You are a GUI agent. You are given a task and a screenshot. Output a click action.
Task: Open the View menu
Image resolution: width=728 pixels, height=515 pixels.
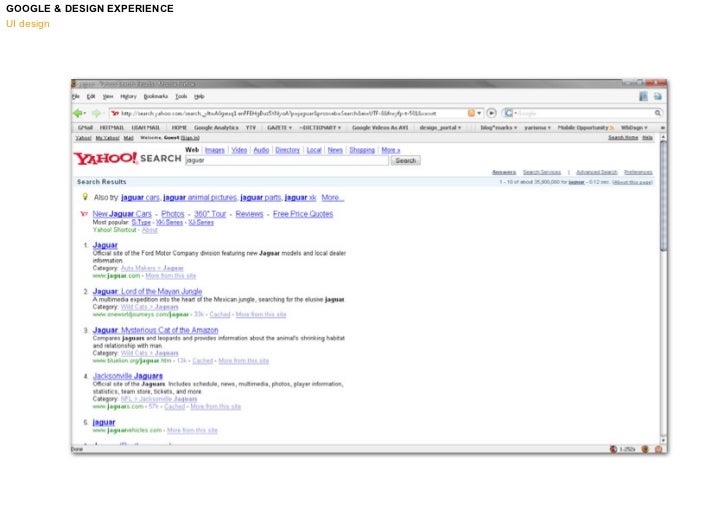(x=108, y=97)
